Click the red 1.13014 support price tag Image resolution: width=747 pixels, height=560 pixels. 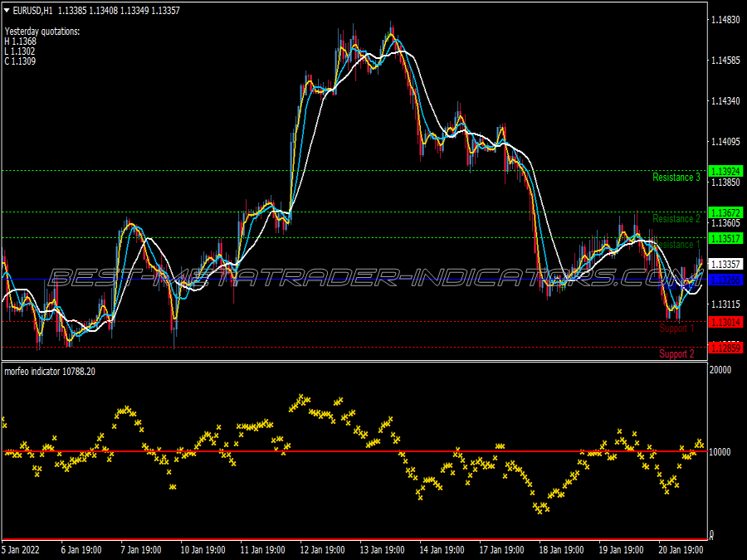[x=725, y=323]
